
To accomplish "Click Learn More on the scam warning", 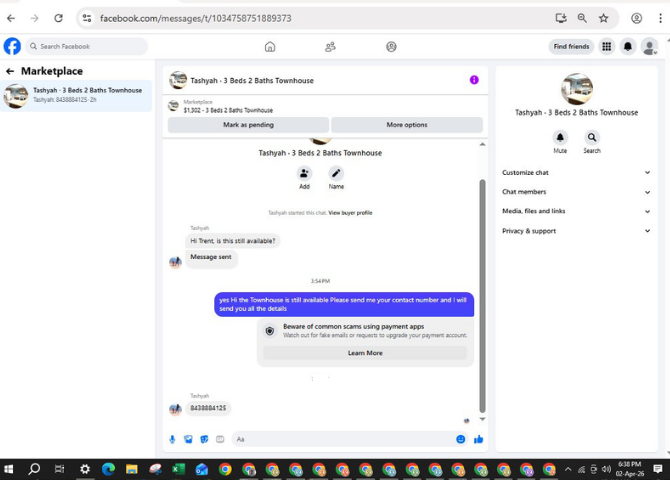I will (365, 353).
